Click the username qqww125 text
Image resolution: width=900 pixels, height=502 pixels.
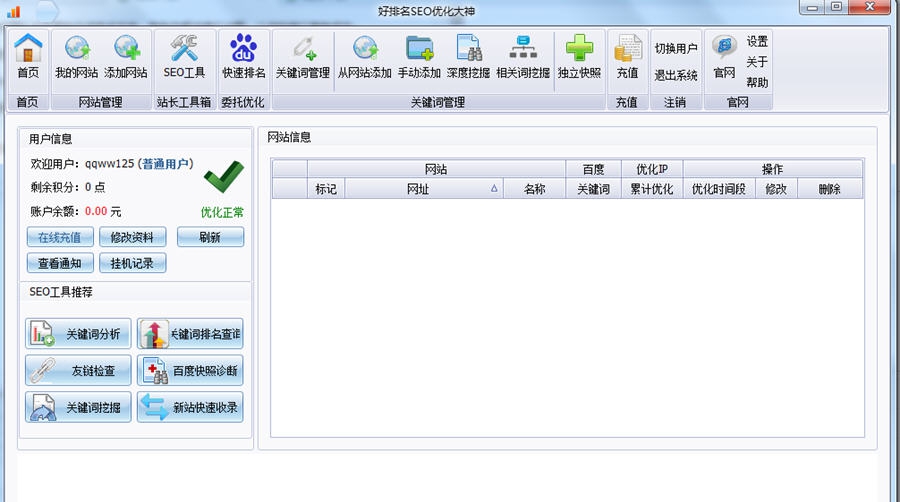click(110, 164)
